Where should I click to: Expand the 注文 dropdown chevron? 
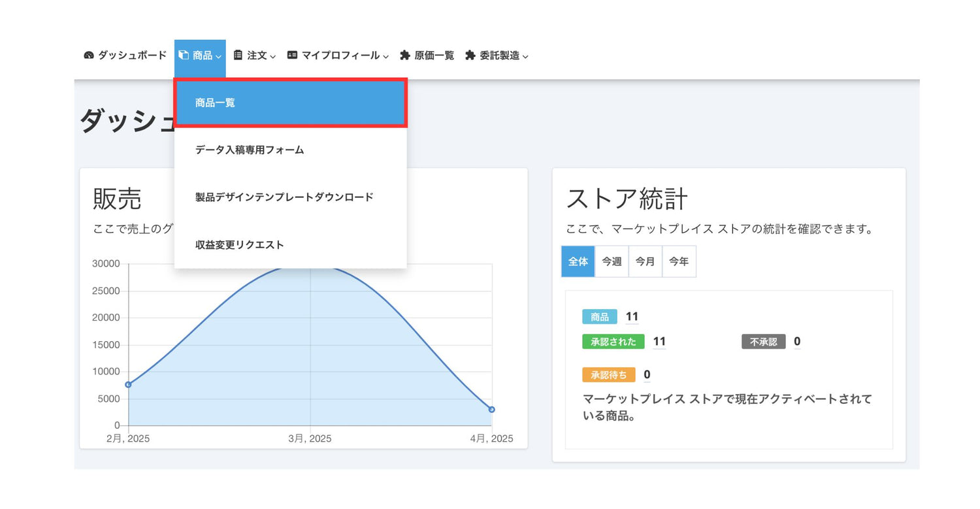272,57
